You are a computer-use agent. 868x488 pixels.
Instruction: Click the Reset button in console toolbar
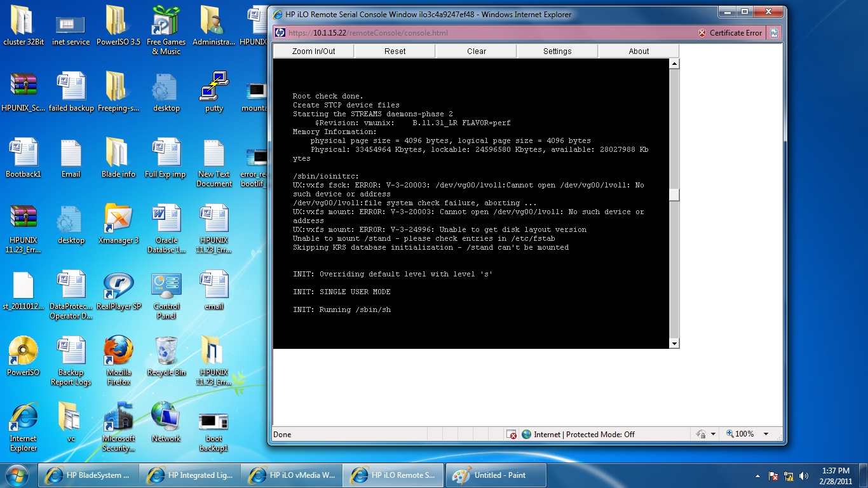395,51
